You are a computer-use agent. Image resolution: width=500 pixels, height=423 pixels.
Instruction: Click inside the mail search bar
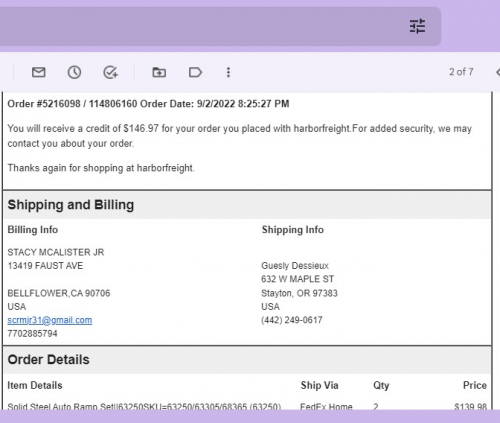tap(200, 26)
